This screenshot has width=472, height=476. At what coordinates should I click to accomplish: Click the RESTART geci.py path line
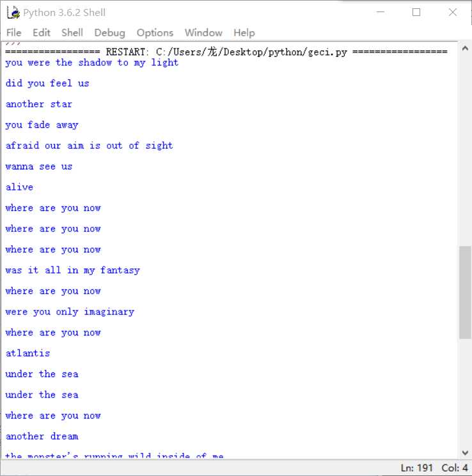pos(226,52)
